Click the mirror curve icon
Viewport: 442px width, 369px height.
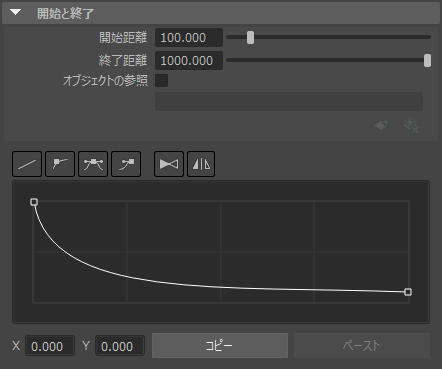click(x=201, y=164)
